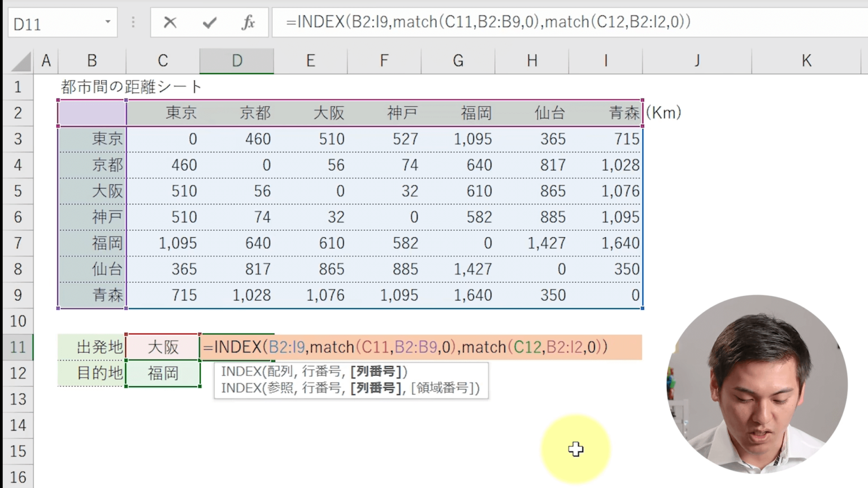868x488 pixels.
Task: Click the 京都 column heading cell
Action: point(237,113)
